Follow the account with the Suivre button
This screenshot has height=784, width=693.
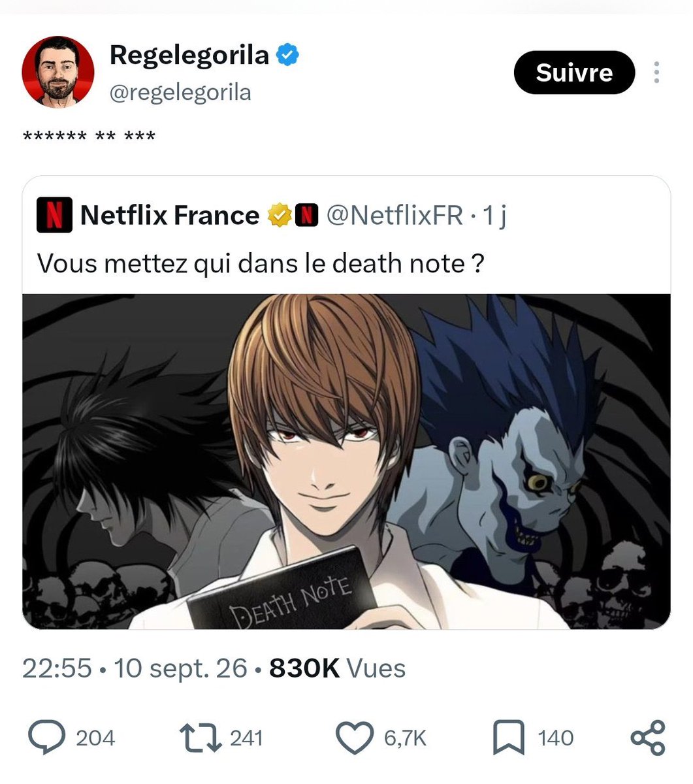(x=574, y=73)
